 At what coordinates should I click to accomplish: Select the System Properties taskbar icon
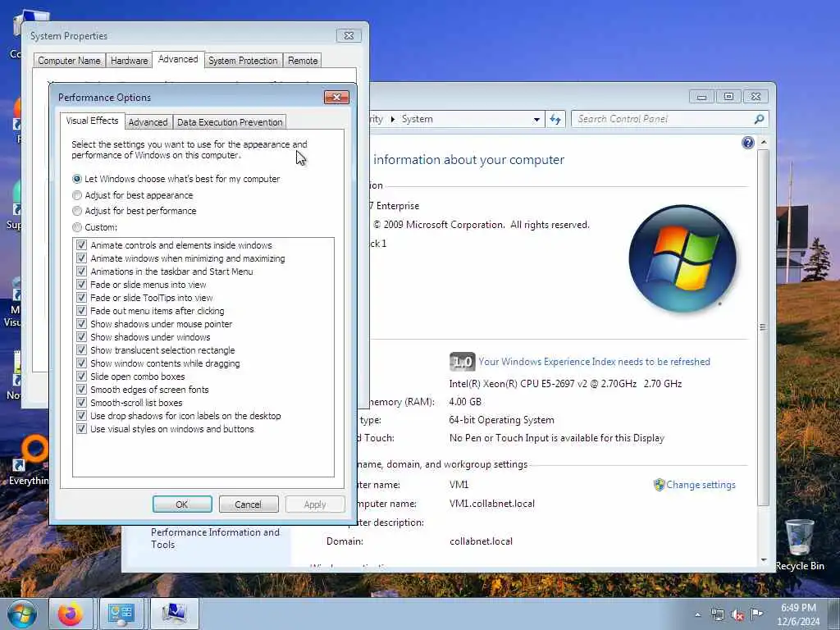(x=174, y=614)
